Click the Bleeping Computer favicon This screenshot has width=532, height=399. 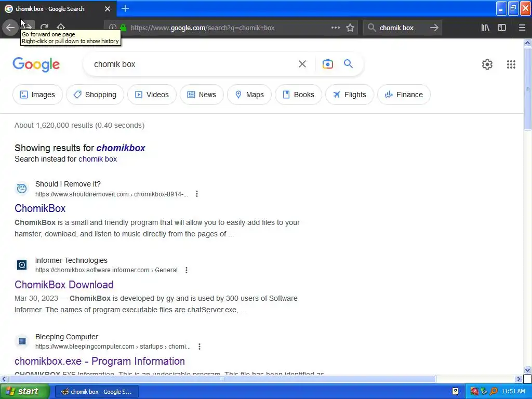[22, 341]
